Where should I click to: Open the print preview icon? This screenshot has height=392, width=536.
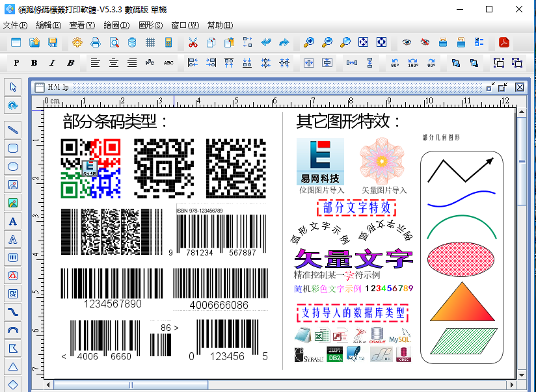114,42
